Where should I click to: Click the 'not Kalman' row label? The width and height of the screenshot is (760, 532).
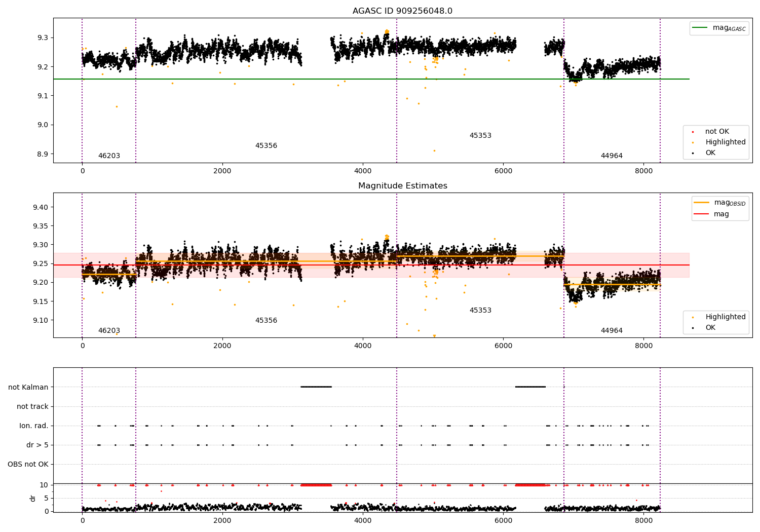tap(28, 388)
